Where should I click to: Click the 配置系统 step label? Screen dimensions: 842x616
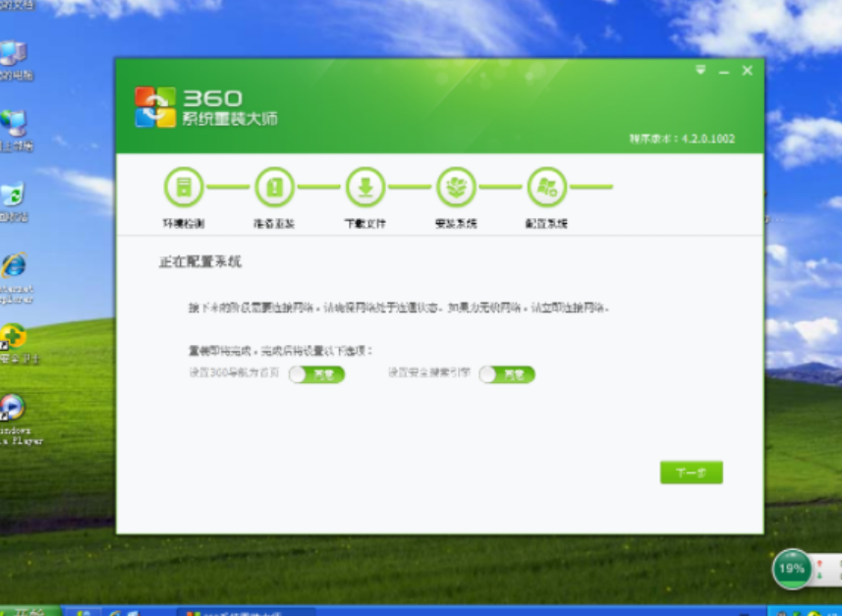pos(546,223)
